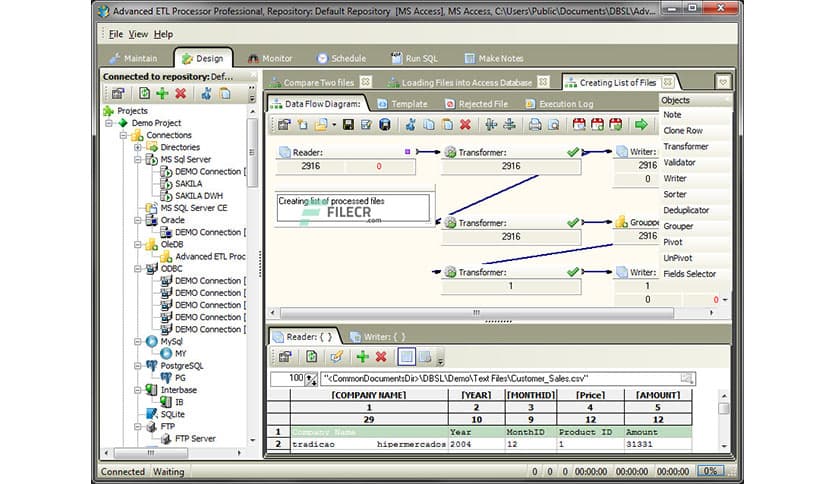Collapse the MS Sql Server node
Screen dimensions: 836x484
click(138, 159)
